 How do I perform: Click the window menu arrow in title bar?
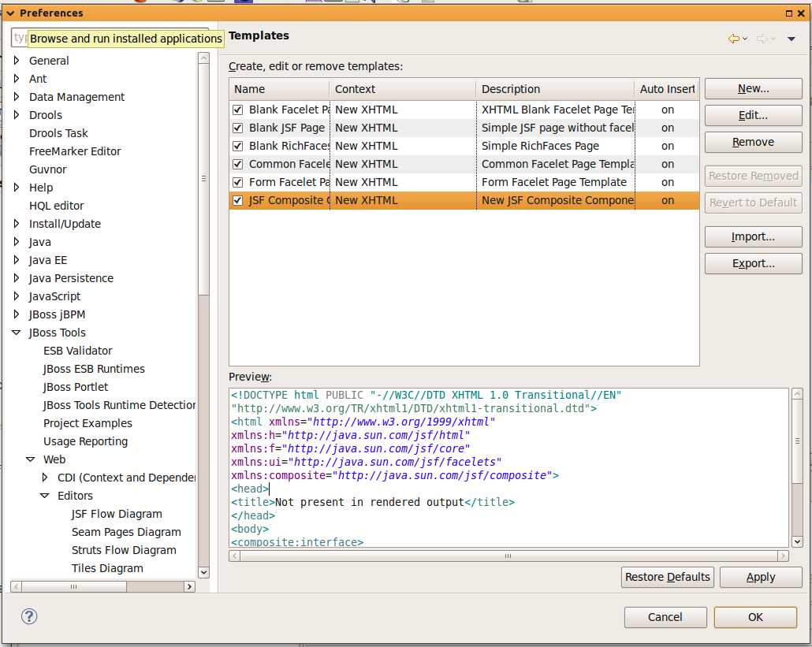(x=10, y=13)
